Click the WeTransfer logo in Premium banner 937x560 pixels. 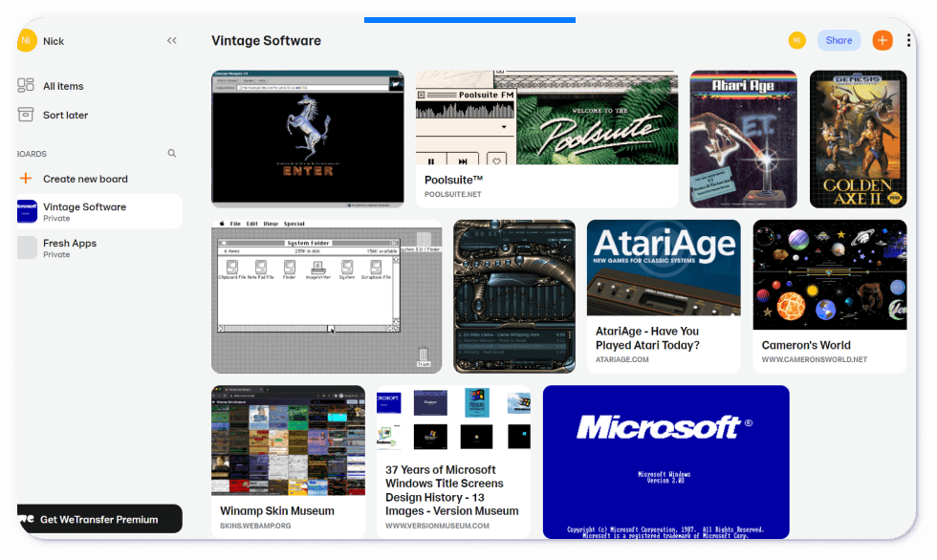point(27,519)
